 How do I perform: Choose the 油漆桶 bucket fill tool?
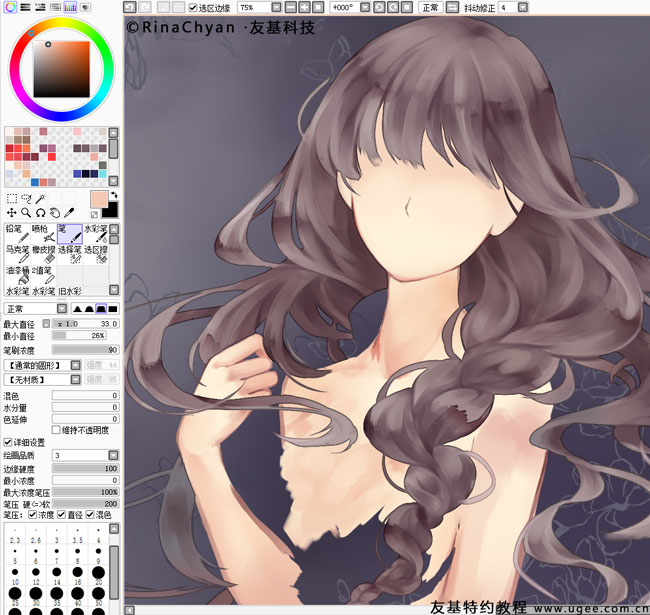(17, 275)
